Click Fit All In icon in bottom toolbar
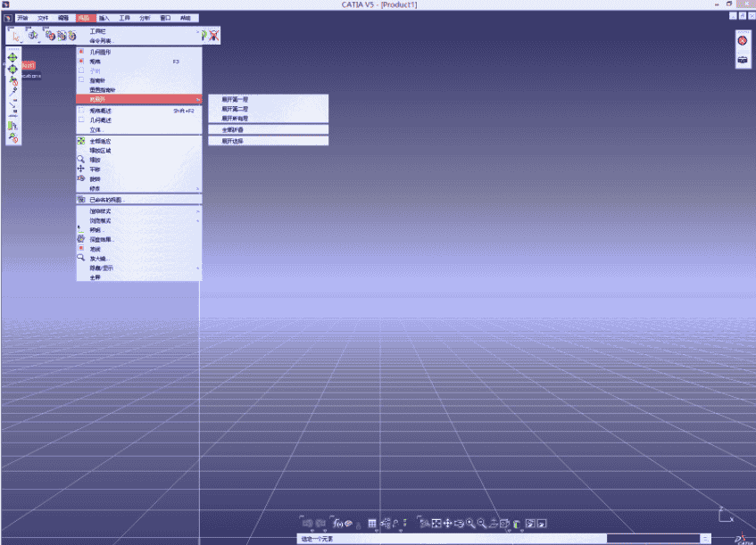 coord(436,524)
